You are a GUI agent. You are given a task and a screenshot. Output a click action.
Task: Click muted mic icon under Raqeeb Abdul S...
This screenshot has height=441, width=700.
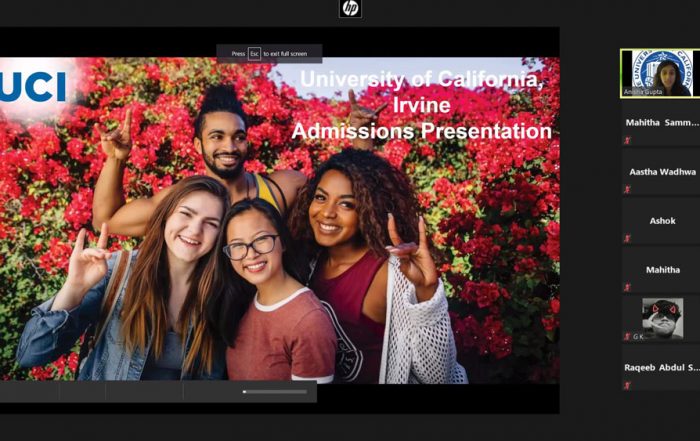pyautogui.click(x=627, y=385)
